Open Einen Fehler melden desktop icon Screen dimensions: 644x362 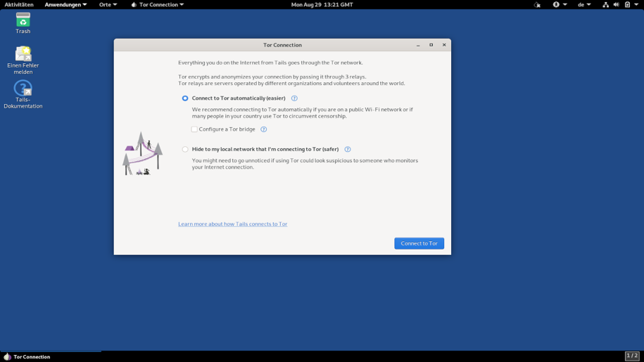23,60
